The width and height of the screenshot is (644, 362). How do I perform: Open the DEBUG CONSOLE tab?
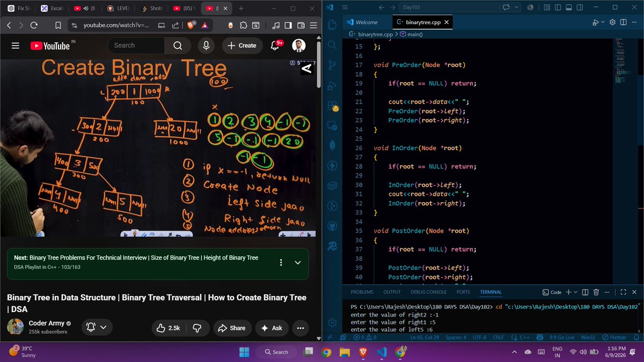(x=428, y=292)
